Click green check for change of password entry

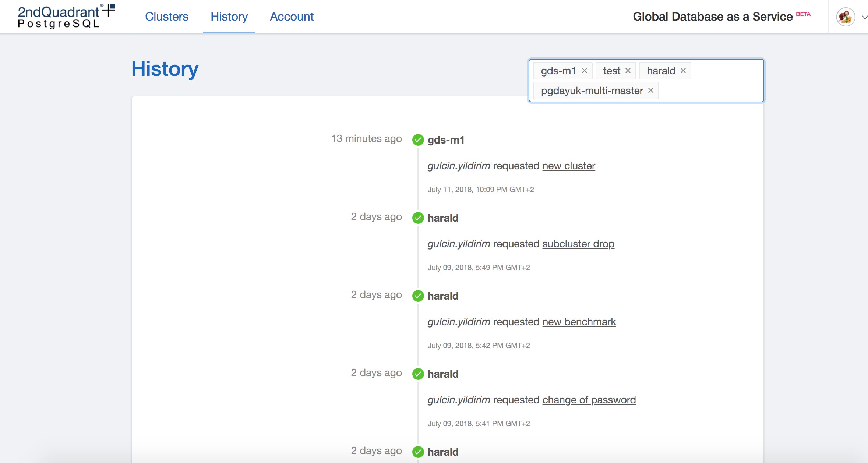(418, 374)
